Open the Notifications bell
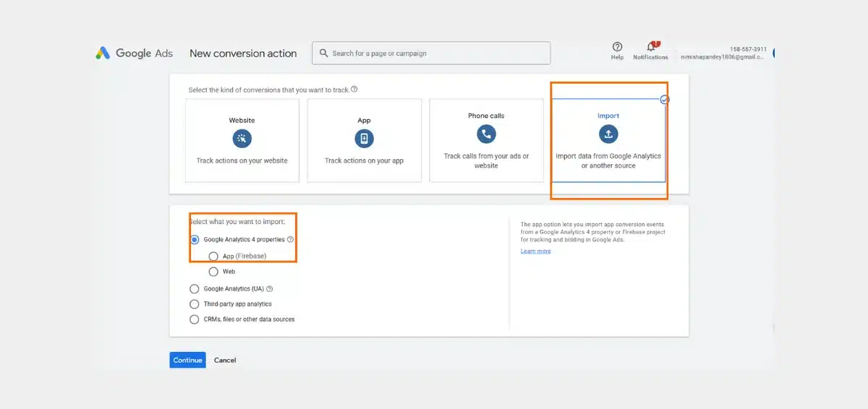Image resolution: width=868 pixels, height=409 pixels. tap(650, 47)
